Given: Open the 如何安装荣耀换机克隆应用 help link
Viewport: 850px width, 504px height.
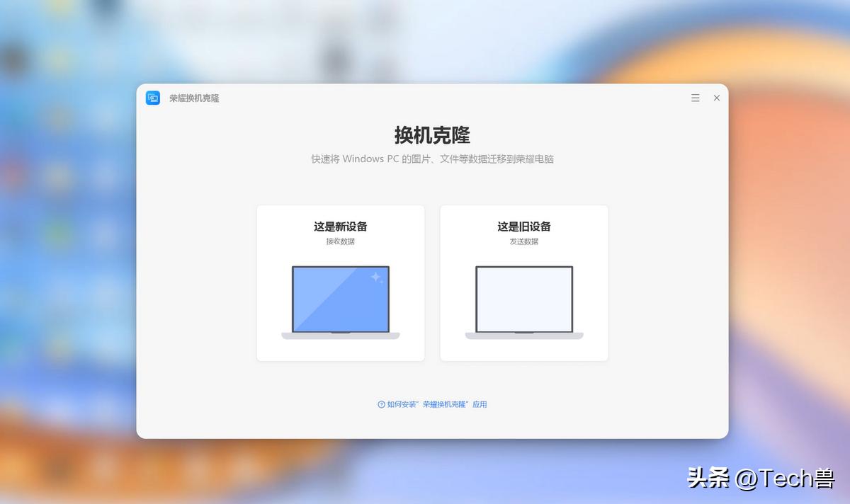Looking at the screenshot, I should coord(432,403).
